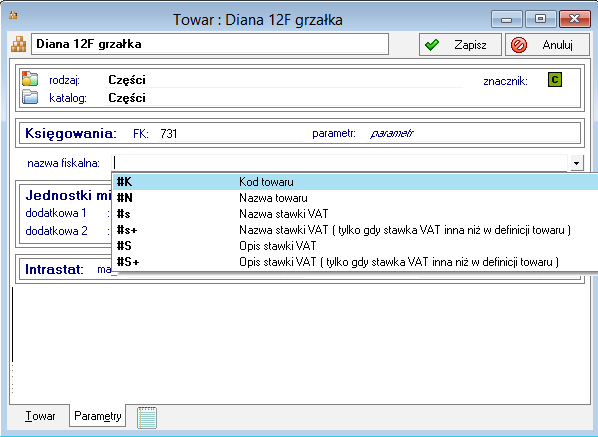Choose #s+ Nazwa stawki VAT conditional option

coord(355,230)
